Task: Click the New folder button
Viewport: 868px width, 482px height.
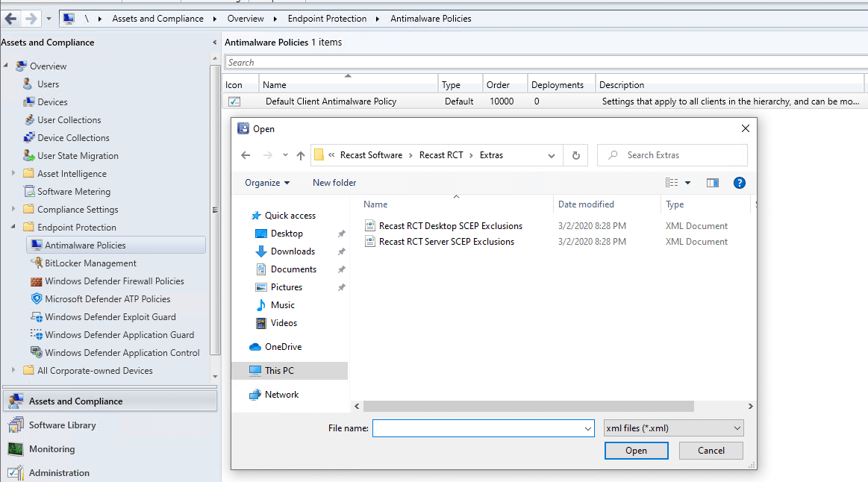Action: click(x=334, y=182)
